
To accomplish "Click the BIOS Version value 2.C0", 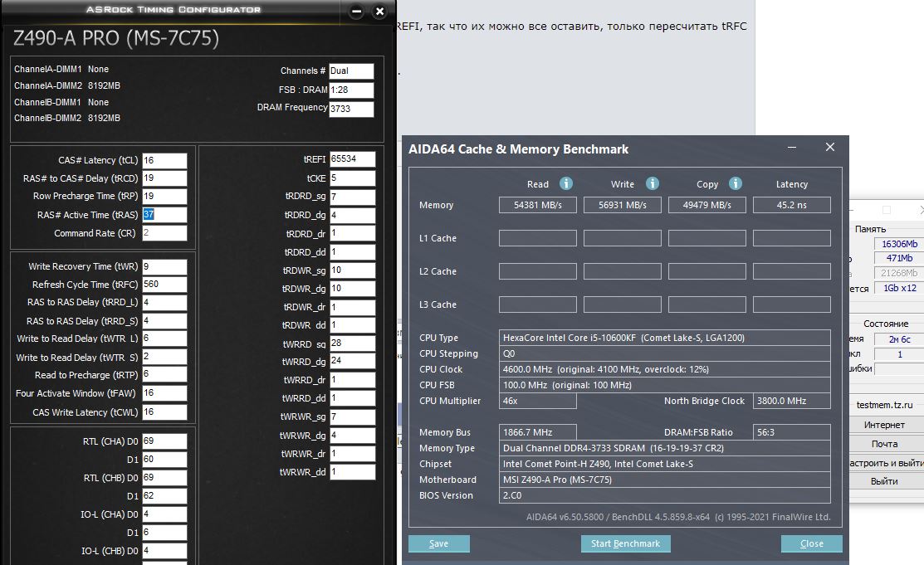I will (x=665, y=495).
